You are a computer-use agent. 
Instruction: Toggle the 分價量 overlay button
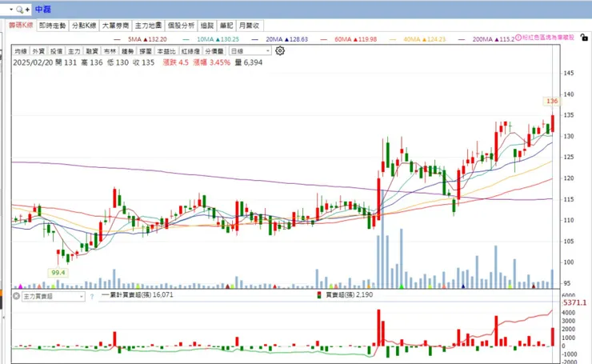tap(214, 51)
